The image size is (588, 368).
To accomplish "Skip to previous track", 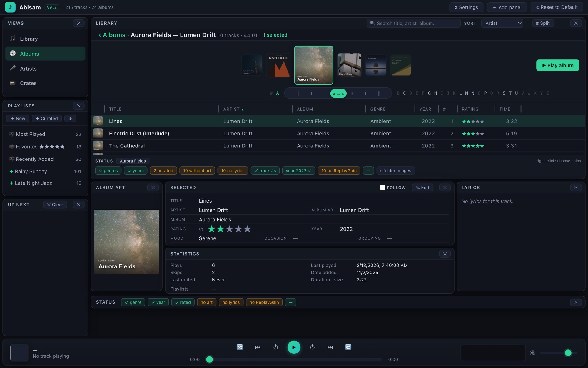I will (x=258, y=347).
